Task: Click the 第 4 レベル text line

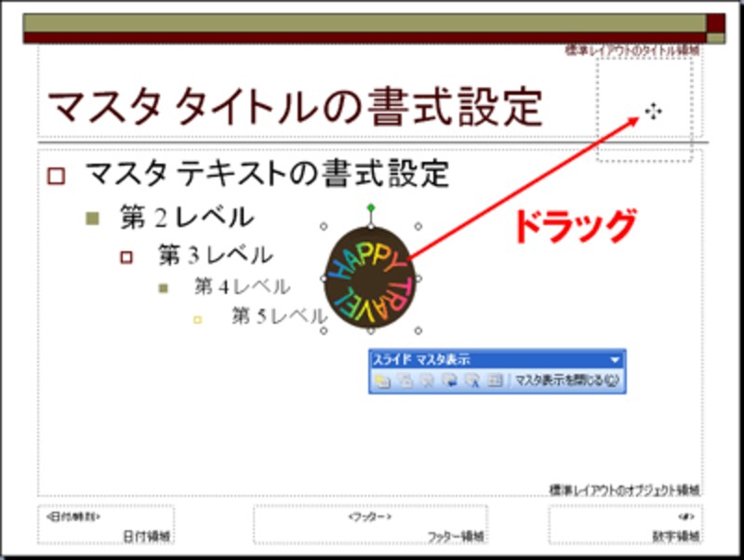Action: (x=242, y=287)
